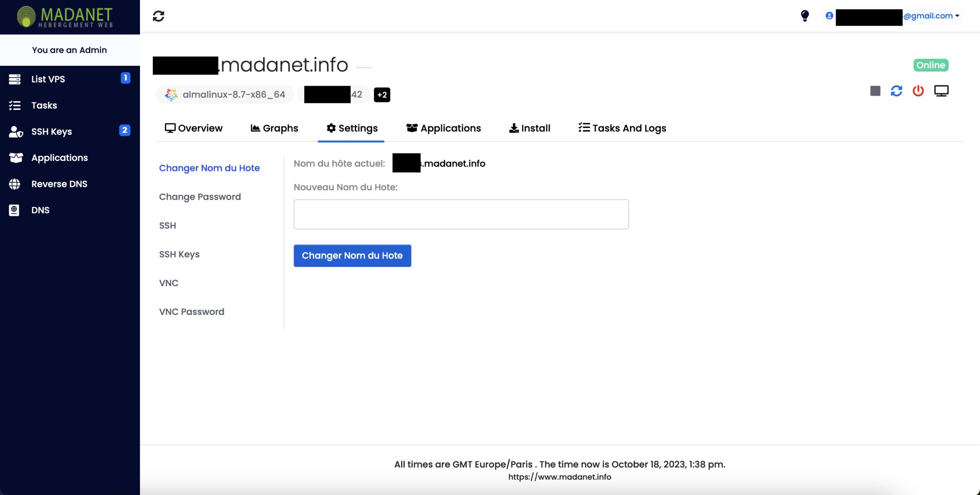This screenshot has height=495, width=980.
Task: Stop the VPS with square icon
Action: [875, 91]
